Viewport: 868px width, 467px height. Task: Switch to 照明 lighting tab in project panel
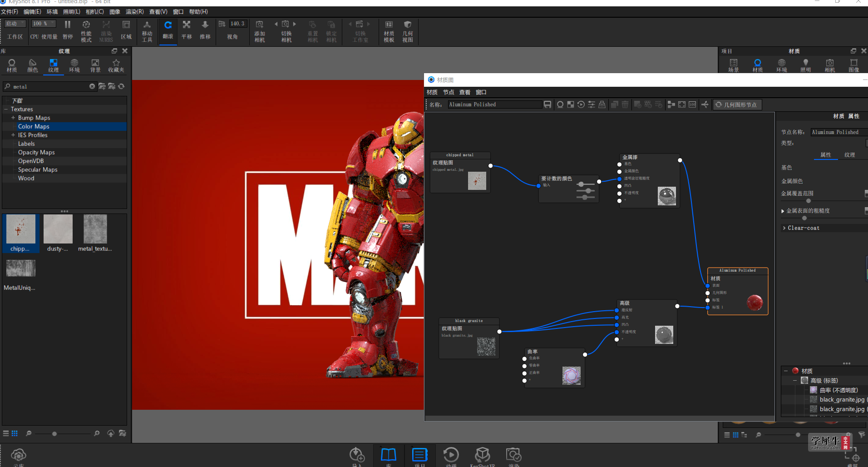pos(805,66)
